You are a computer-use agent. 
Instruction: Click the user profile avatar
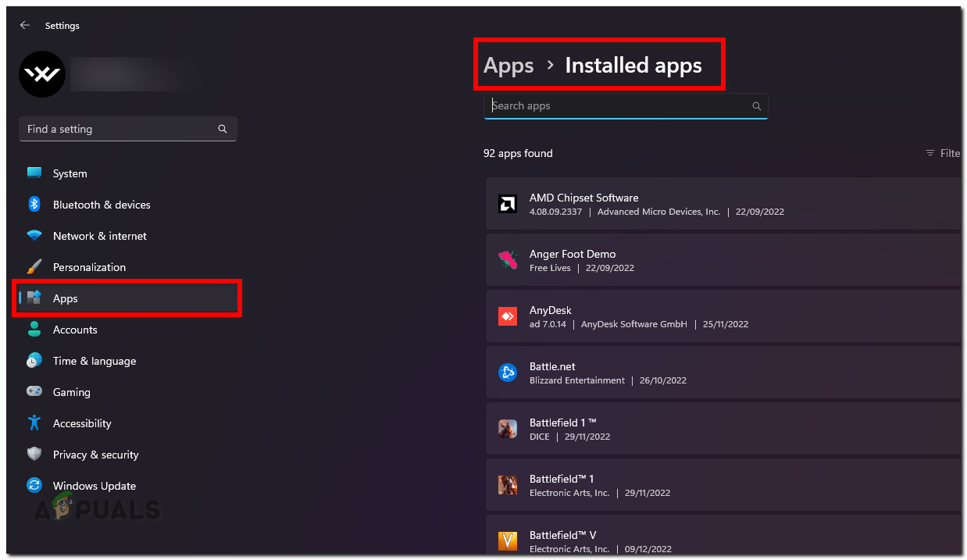[x=41, y=73]
